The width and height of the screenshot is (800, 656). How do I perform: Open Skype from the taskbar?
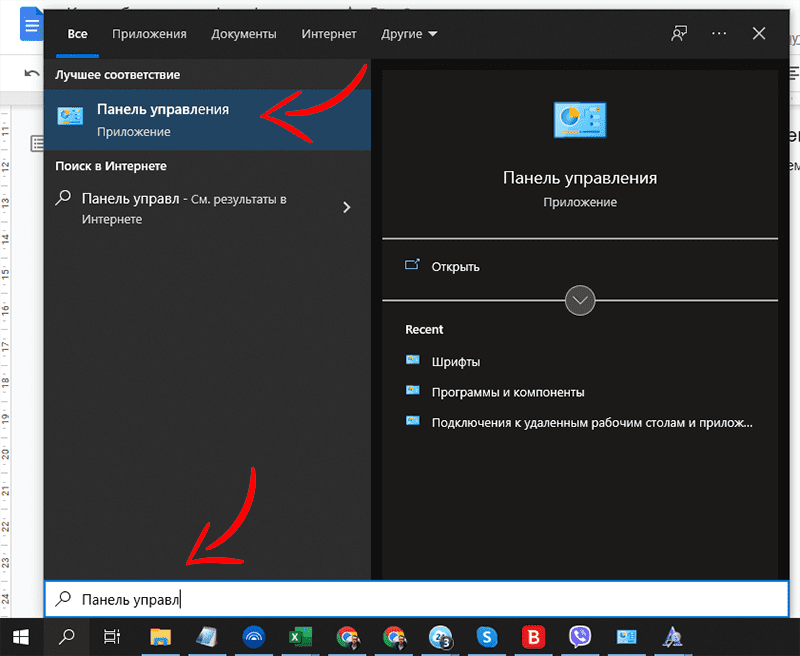tap(487, 636)
